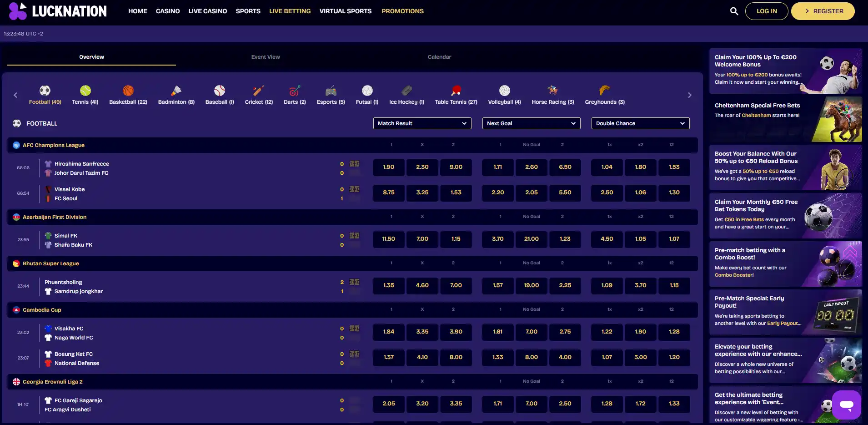The width and height of the screenshot is (868, 425).
Task: Open the Ice Hockey icon
Action: click(x=407, y=91)
